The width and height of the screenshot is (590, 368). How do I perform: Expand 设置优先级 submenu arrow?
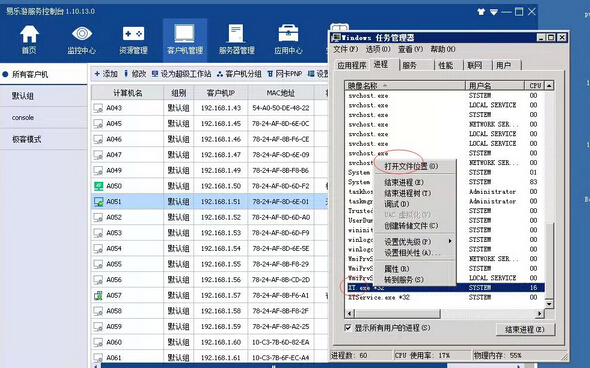tap(450, 242)
